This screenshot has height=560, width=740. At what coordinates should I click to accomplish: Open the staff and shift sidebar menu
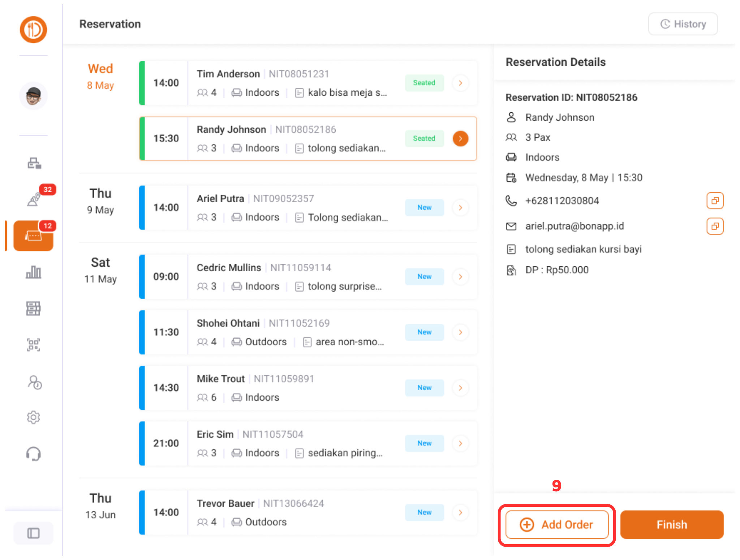pos(34,382)
